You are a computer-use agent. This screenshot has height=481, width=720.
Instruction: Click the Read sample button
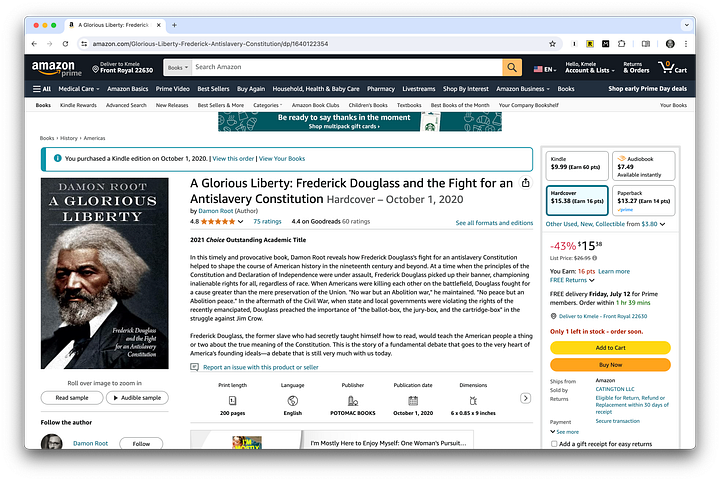(72, 397)
